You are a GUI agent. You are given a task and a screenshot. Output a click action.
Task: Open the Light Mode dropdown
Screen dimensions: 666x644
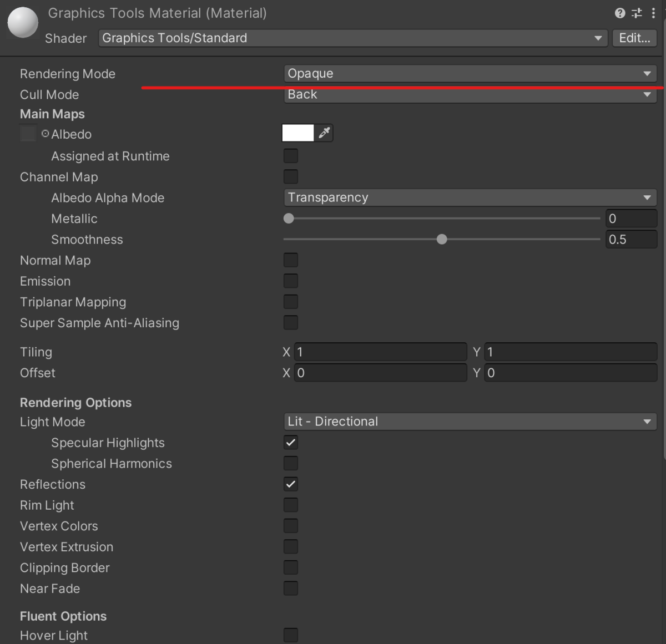[x=470, y=422]
